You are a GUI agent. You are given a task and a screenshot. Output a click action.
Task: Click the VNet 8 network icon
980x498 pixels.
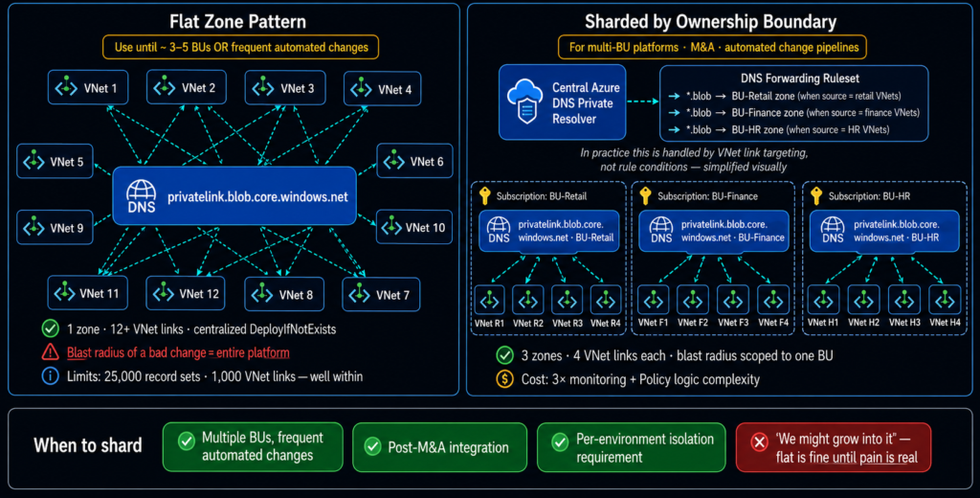262,294
